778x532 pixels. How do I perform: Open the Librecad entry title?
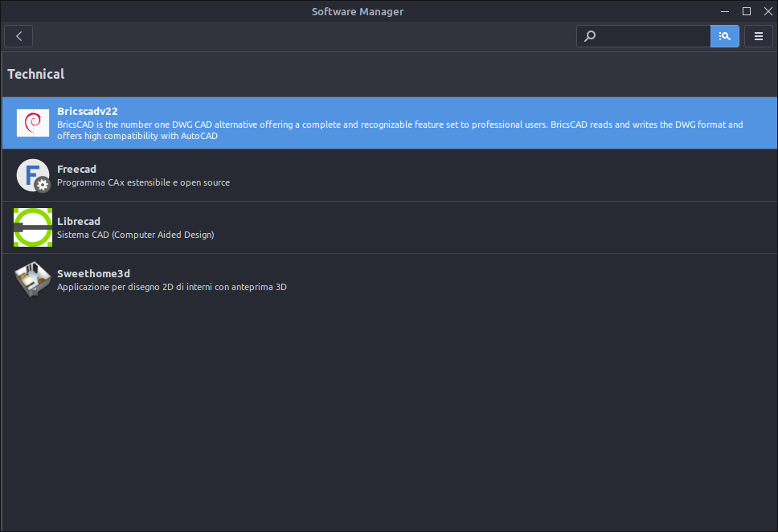(79, 221)
